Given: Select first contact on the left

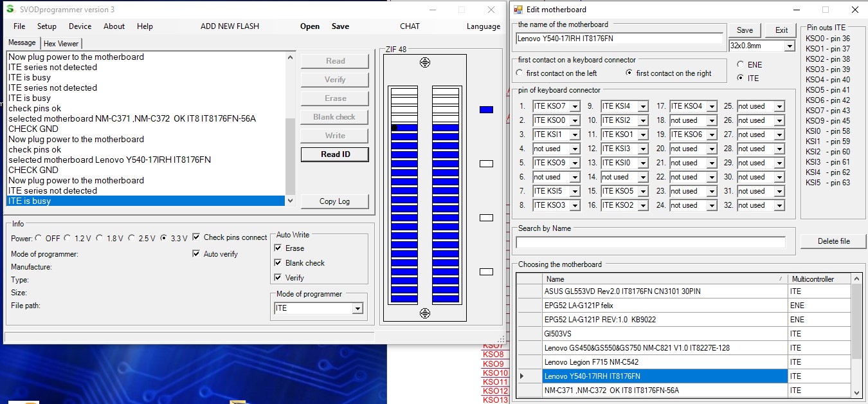Looking at the screenshot, I should 520,73.
